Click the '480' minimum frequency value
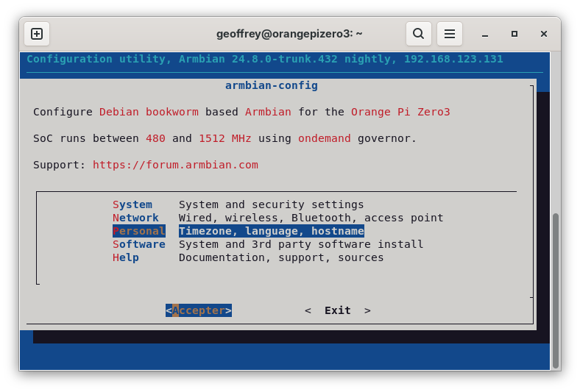Viewport: 580px width, 392px height. pyautogui.click(x=155, y=138)
